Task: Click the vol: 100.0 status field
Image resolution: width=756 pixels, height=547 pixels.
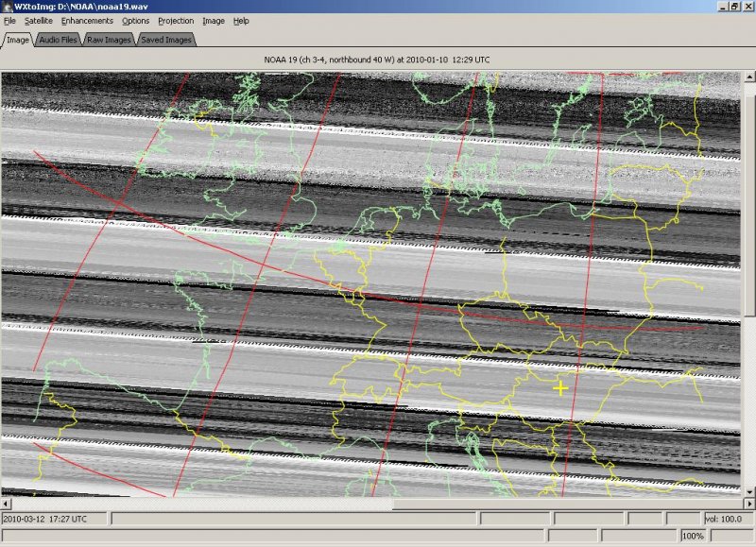Action: click(729, 519)
